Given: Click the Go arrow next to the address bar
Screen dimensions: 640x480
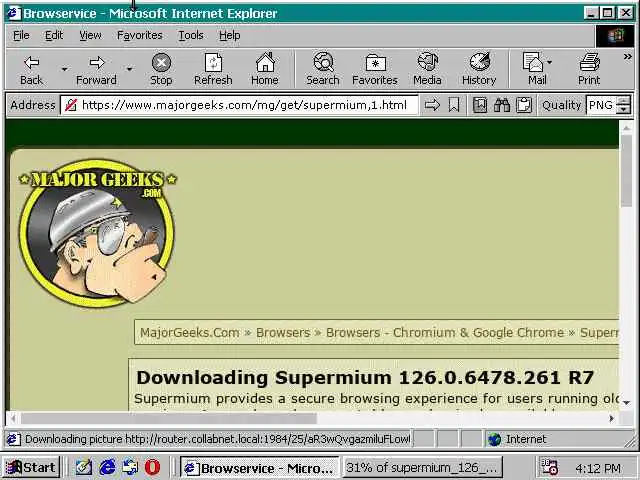Looking at the screenshot, I should (432, 105).
